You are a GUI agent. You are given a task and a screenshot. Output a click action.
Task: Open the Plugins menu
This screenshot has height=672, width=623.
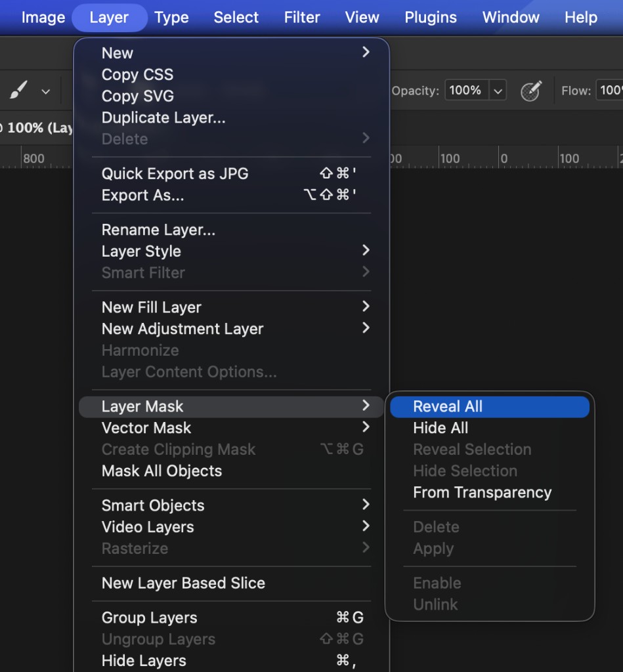tap(431, 18)
